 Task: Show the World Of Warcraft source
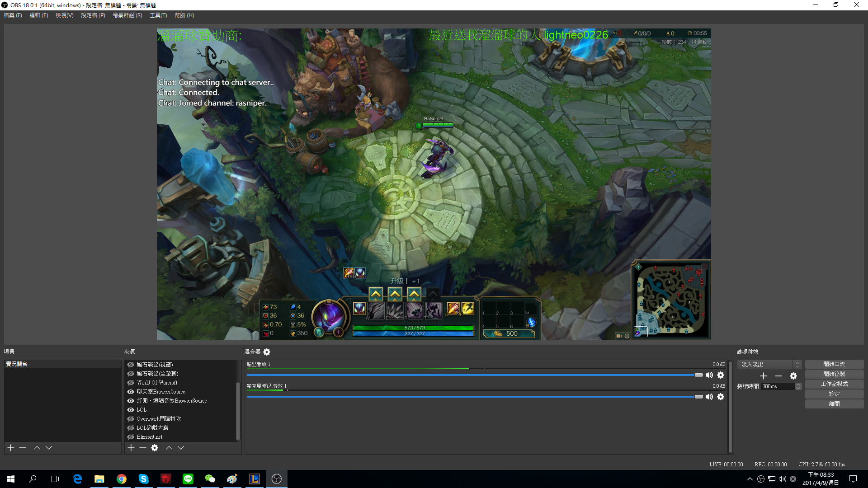click(x=131, y=383)
